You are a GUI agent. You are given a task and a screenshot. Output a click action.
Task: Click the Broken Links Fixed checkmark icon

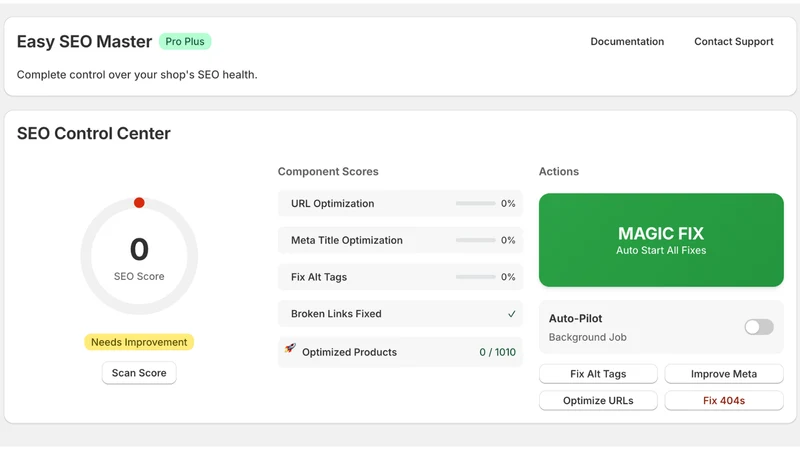[x=511, y=314]
